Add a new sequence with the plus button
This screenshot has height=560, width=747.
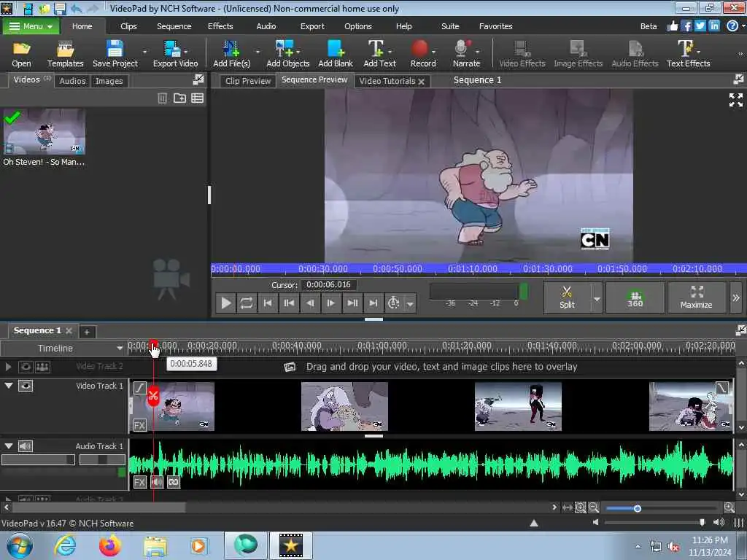[x=87, y=332]
